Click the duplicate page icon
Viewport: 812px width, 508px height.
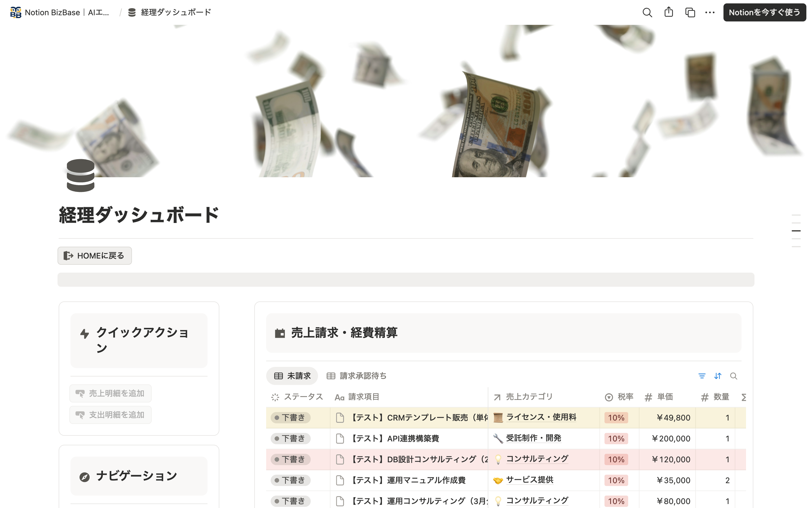coord(690,12)
